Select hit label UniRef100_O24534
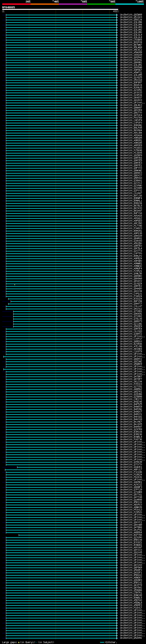This screenshot has height=644, width=146. [x=131, y=95]
